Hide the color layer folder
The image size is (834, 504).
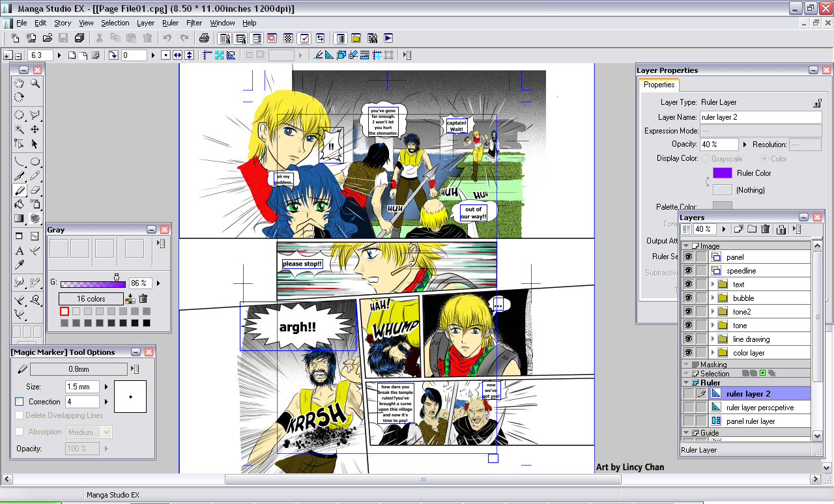click(688, 352)
